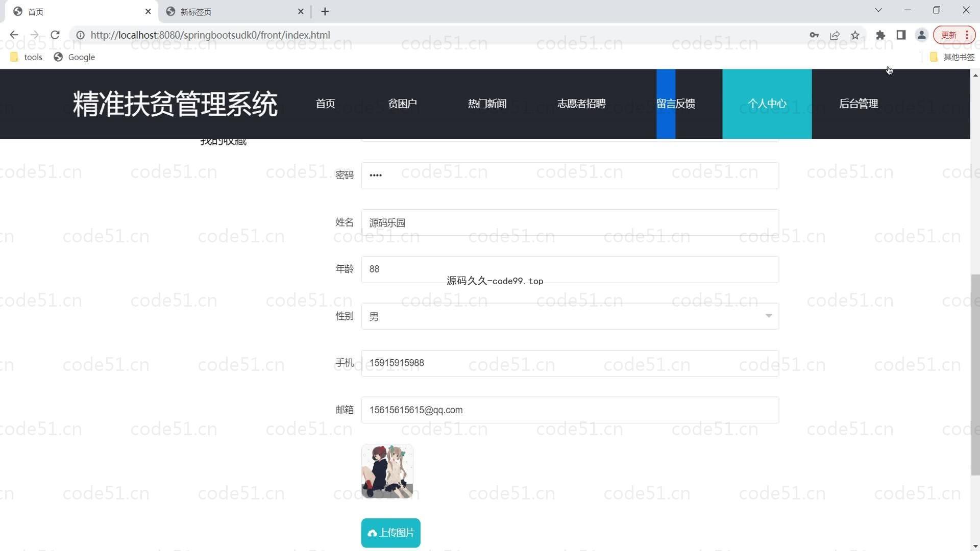Click the 年龄 age field

(x=570, y=269)
